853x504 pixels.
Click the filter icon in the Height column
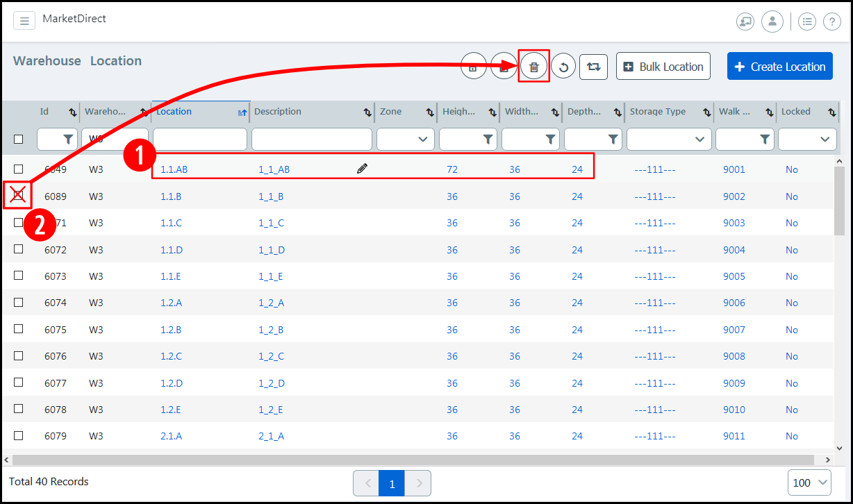click(x=488, y=140)
